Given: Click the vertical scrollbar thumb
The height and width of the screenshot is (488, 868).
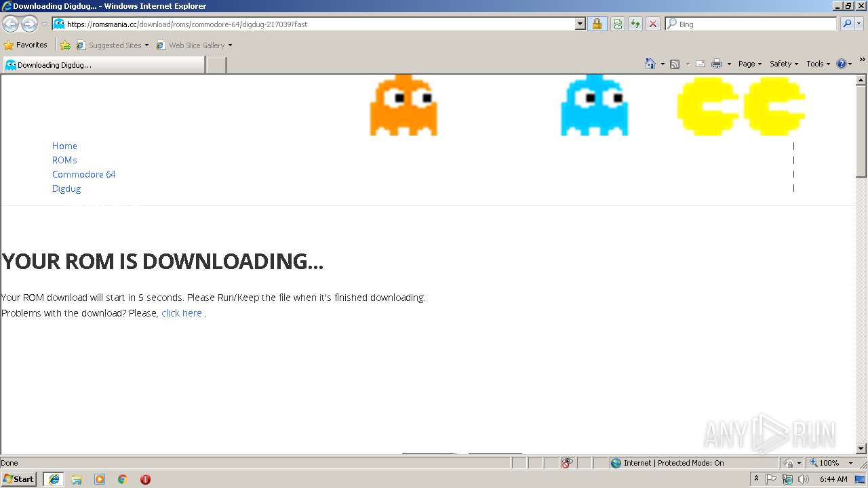Looking at the screenshot, I should coord(861,131).
